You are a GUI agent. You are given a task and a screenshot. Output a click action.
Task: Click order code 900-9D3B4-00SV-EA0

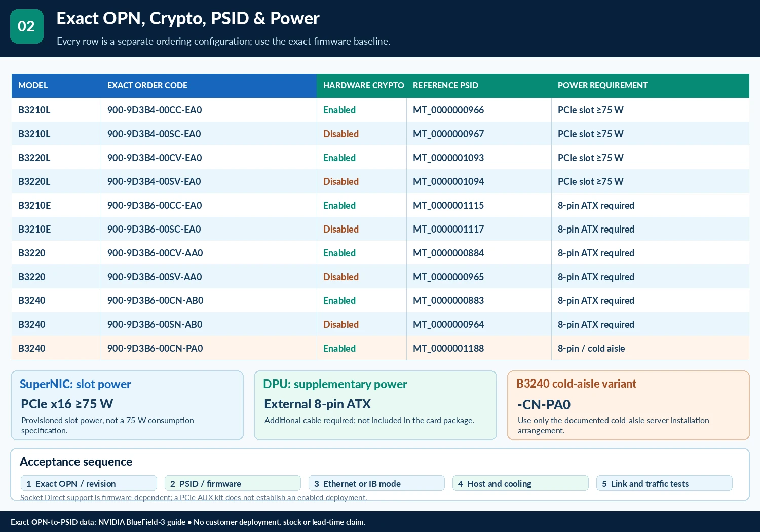[x=154, y=181]
